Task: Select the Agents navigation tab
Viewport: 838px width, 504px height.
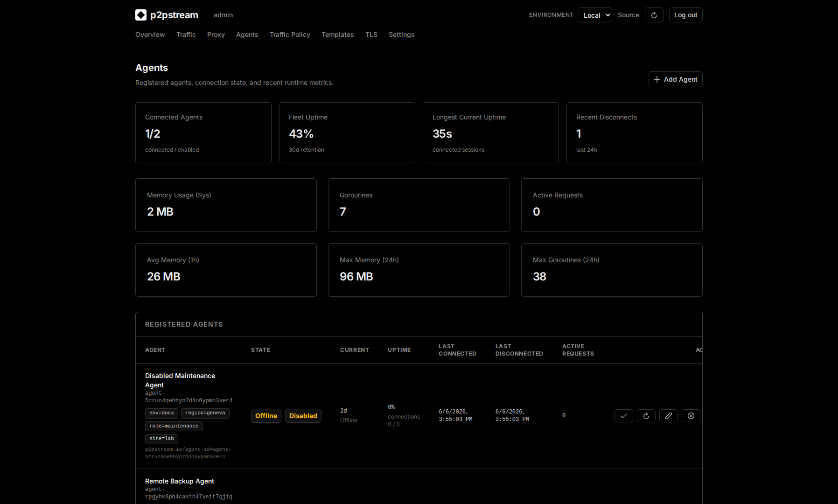Action: (x=247, y=35)
